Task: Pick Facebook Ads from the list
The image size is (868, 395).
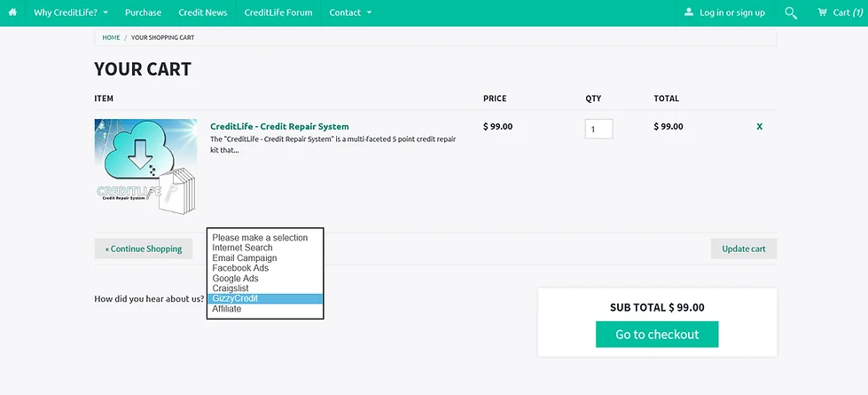Action: click(240, 268)
